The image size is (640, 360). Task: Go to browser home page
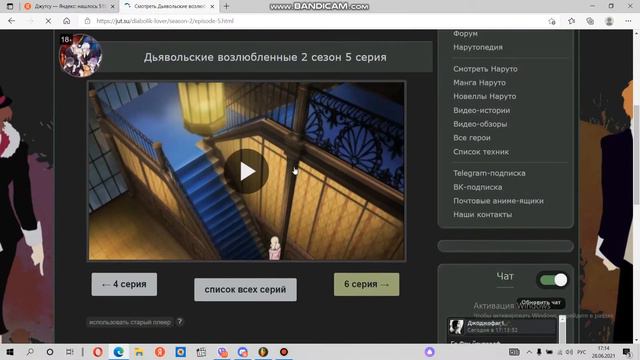point(67,21)
